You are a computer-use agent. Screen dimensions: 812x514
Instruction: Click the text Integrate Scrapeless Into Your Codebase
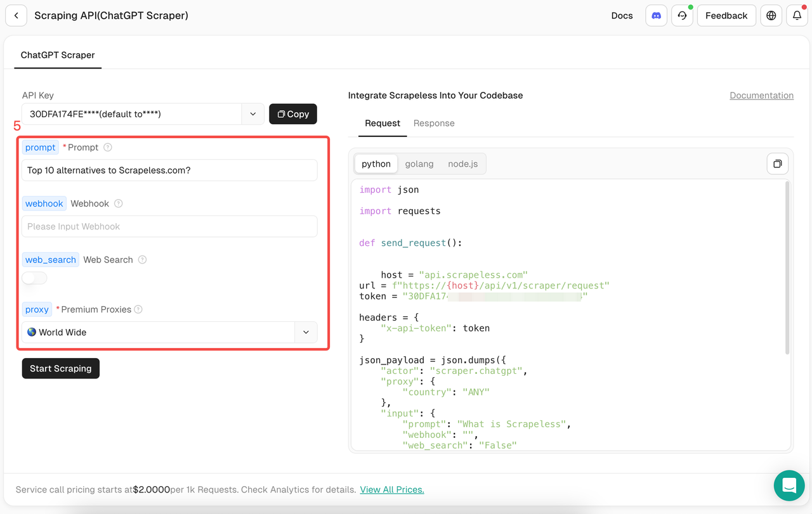click(435, 96)
